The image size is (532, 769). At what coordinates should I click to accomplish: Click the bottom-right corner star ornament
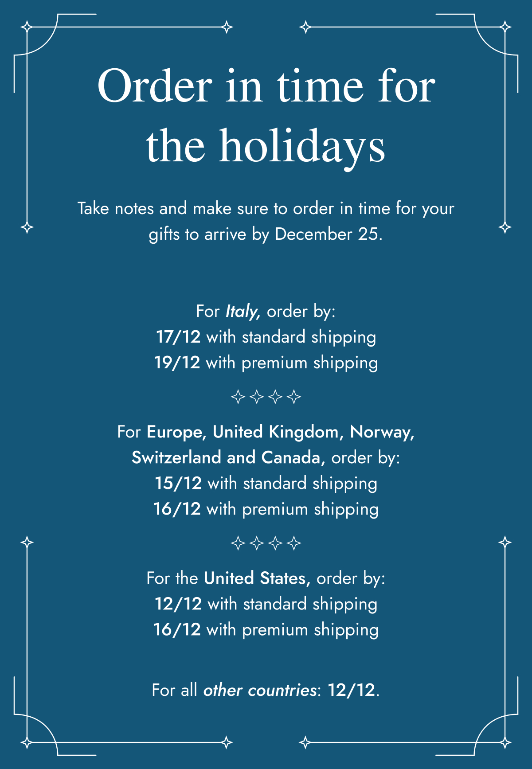tap(505, 742)
